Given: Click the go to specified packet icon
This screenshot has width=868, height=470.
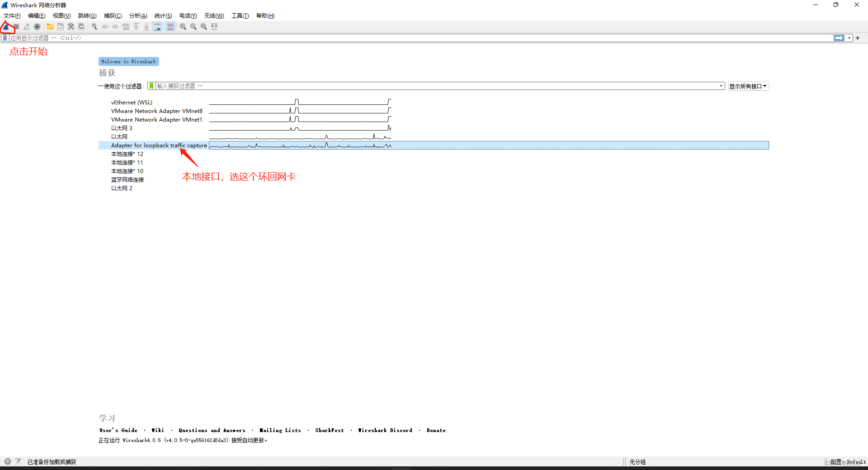Looking at the screenshot, I should [126, 27].
